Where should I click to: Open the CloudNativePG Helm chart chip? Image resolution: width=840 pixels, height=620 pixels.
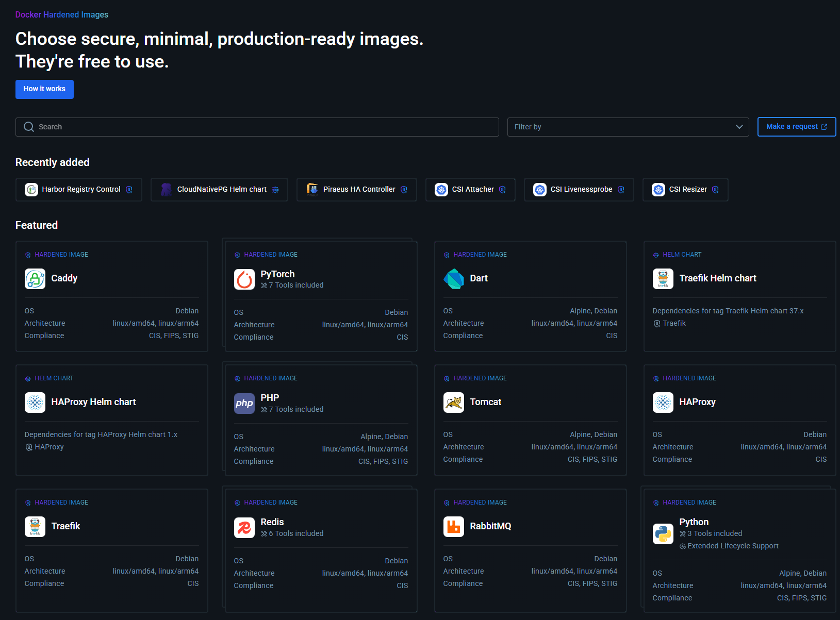[219, 190]
